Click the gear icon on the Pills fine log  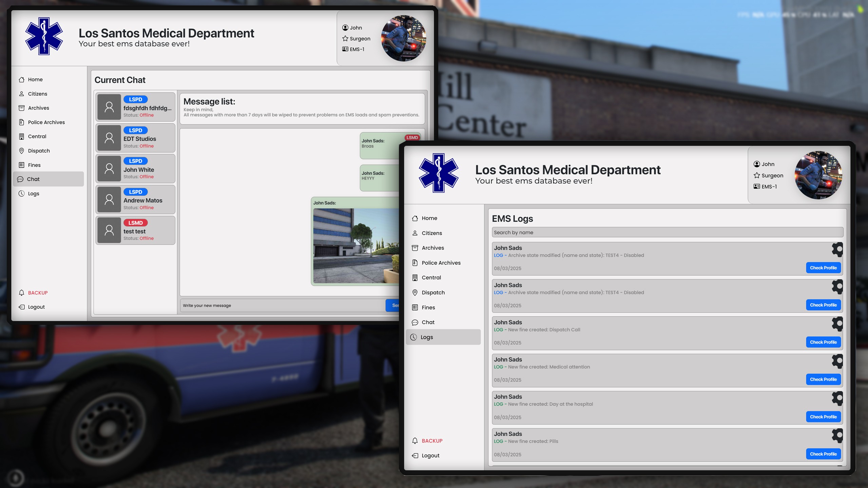click(x=837, y=435)
